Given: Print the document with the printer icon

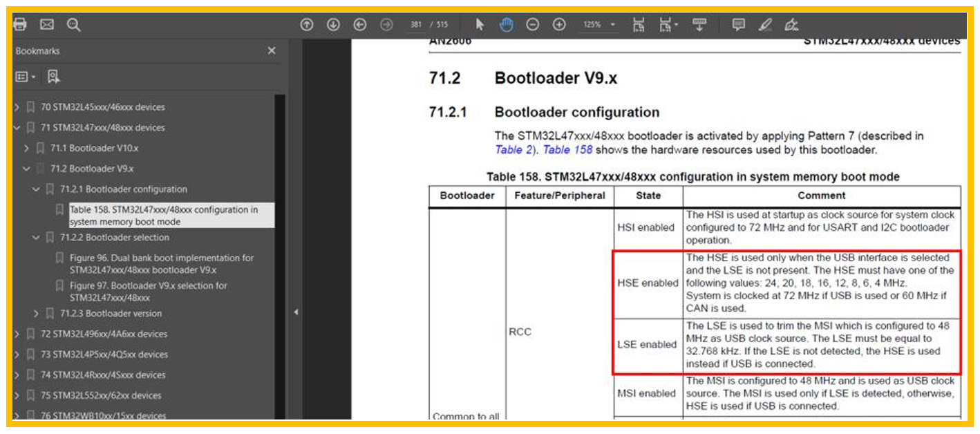Looking at the screenshot, I should coord(20,25).
